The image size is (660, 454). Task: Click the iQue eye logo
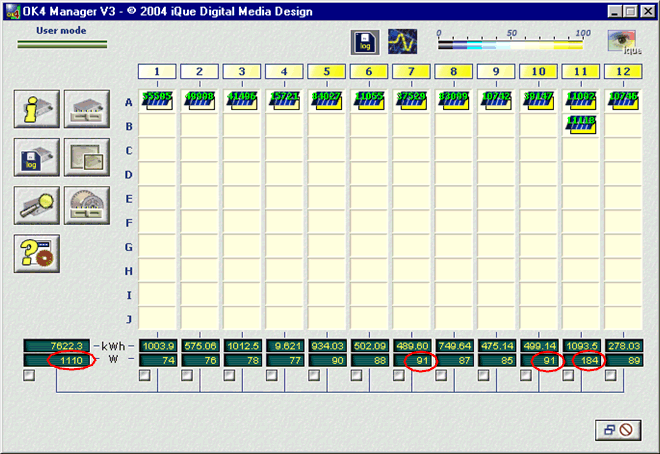pos(625,42)
